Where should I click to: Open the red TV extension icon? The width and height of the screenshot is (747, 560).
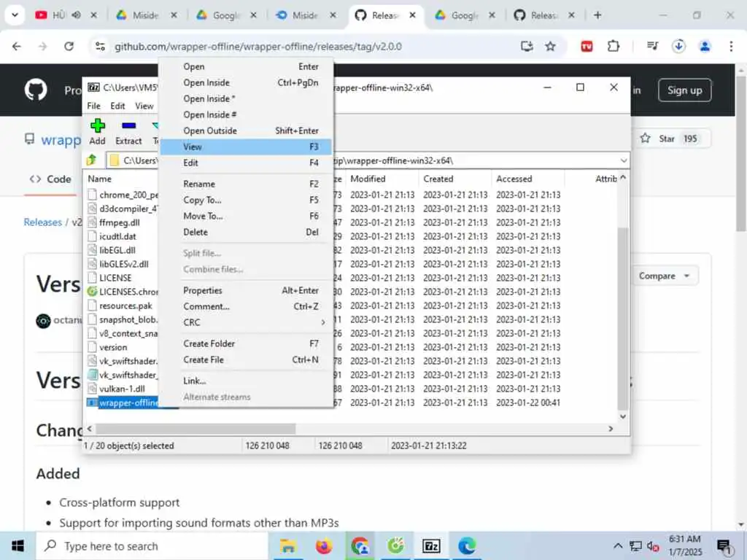[x=587, y=46]
